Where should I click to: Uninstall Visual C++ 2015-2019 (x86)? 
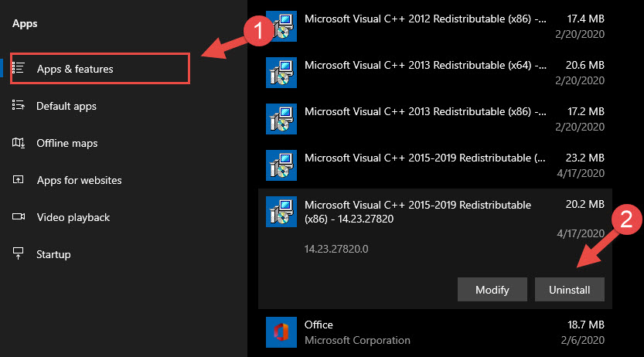tap(569, 290)
